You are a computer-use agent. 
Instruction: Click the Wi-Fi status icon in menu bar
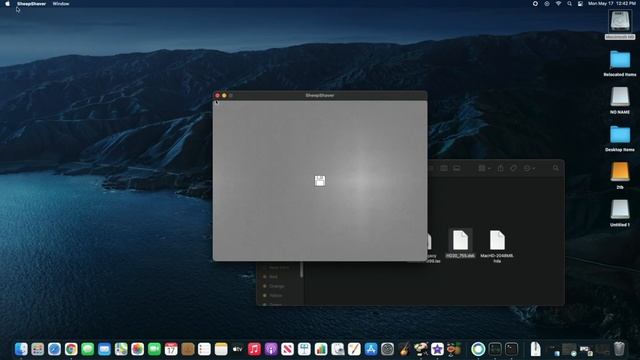pos(558,4)
